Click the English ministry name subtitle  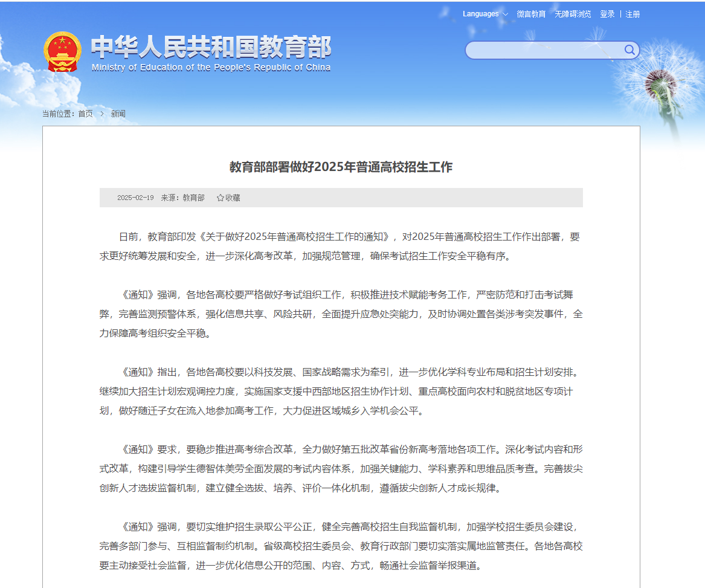tap(211, 68)
